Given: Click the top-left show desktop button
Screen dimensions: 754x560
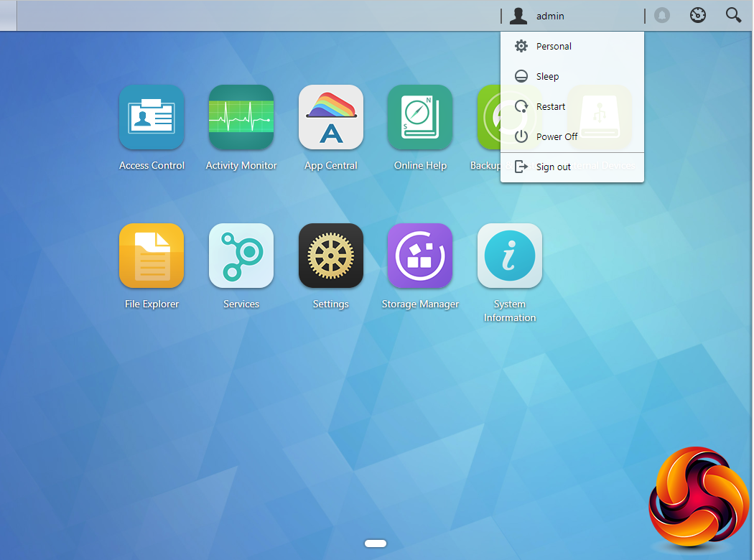Looking at the screenshot, I should 8,15.
